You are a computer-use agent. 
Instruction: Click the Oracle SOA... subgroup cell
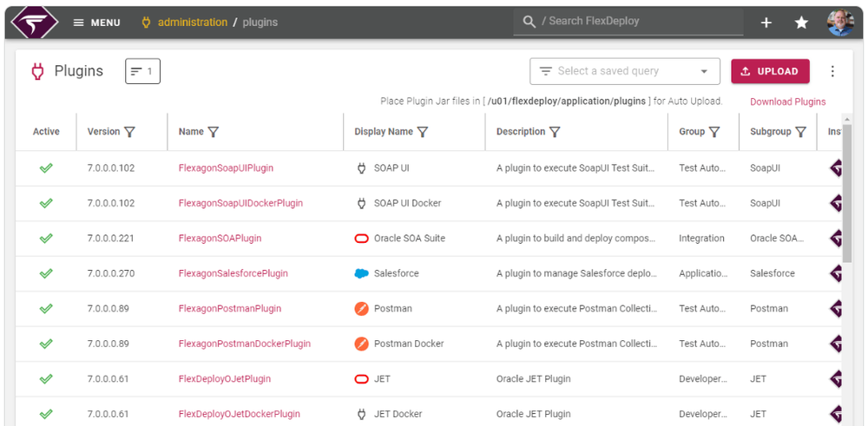[777, 239]
